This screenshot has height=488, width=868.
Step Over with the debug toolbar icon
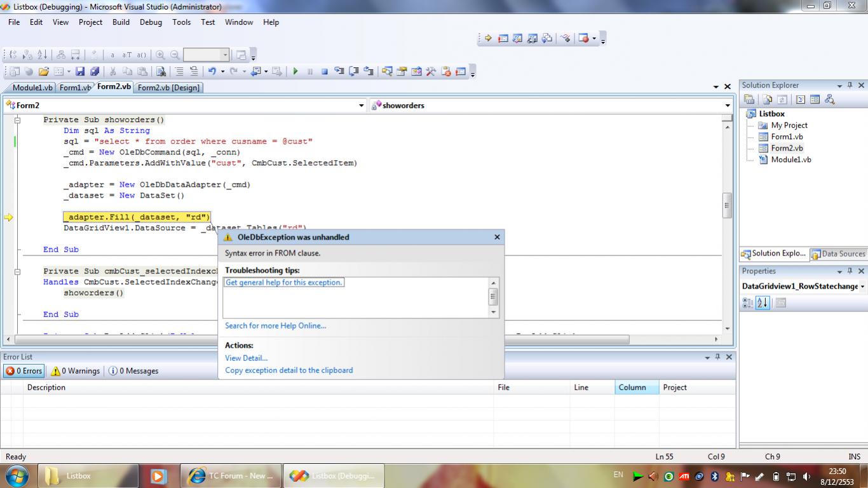354,71
